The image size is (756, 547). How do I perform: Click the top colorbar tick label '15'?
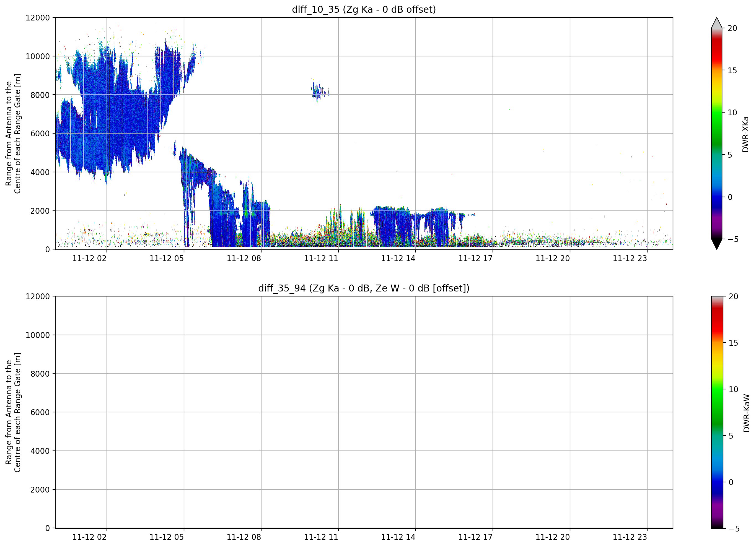(732, 70)
